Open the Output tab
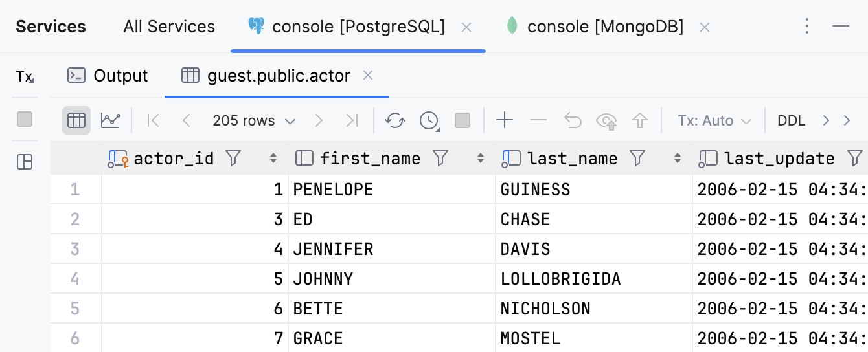 (x=108, y=76)
